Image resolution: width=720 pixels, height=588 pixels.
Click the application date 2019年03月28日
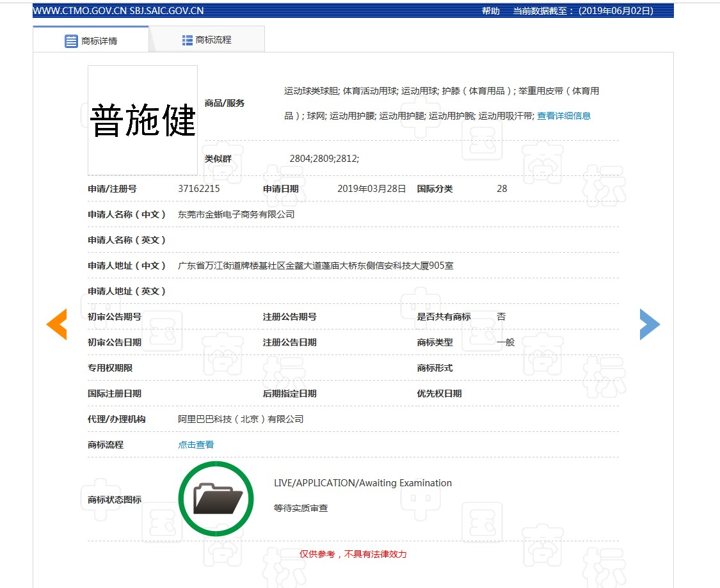pyautogui.click(x=371, y=189)
